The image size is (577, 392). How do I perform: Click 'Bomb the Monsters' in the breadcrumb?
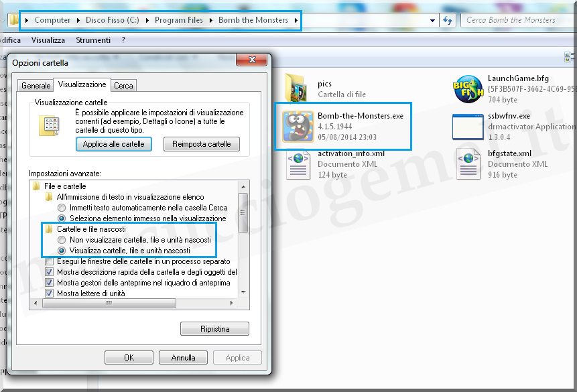tap(253, 20)
